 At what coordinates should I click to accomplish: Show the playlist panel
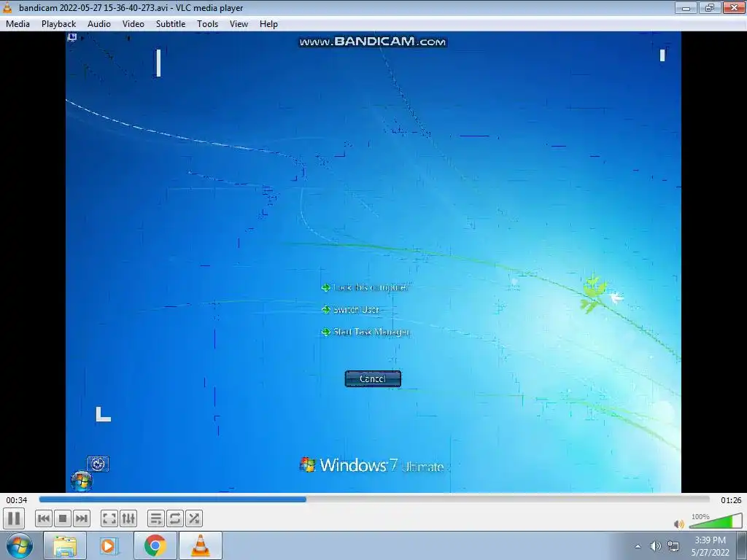click(x=156, y=518)
